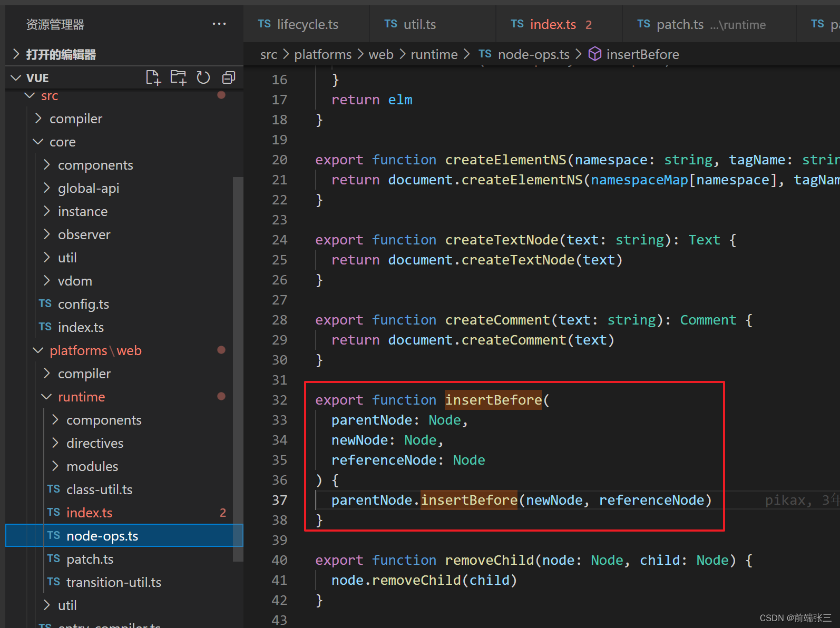Click TS icon on lifecycle.ts tab
Image resolution: width=840 pixels, height=628 pixels.
point(265,24)
